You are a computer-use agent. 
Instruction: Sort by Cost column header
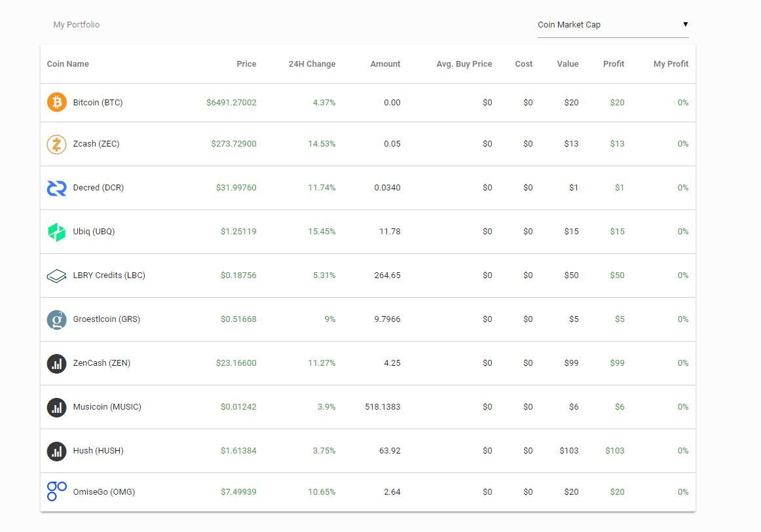pyautogui.click(x=524, y=64)
